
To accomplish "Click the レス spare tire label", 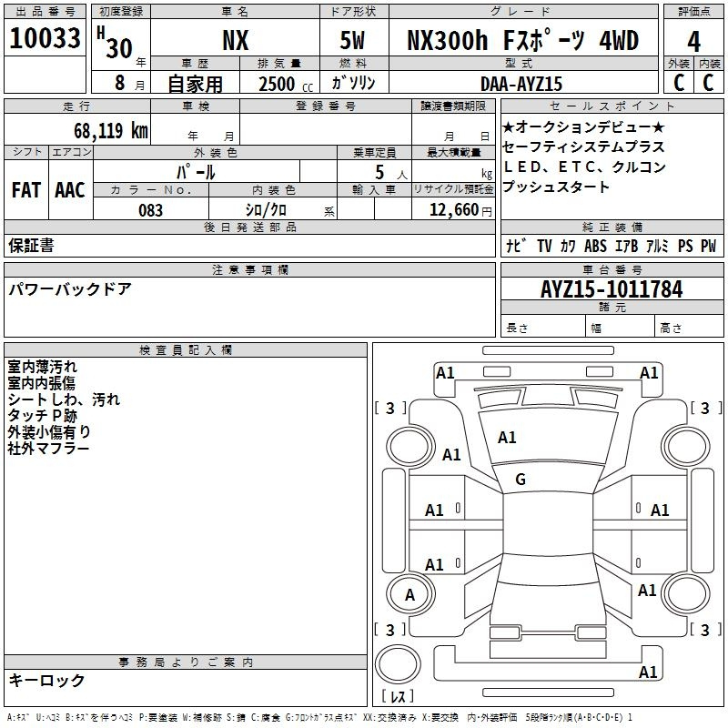I will pyautogui.click(x=398, y=695).
